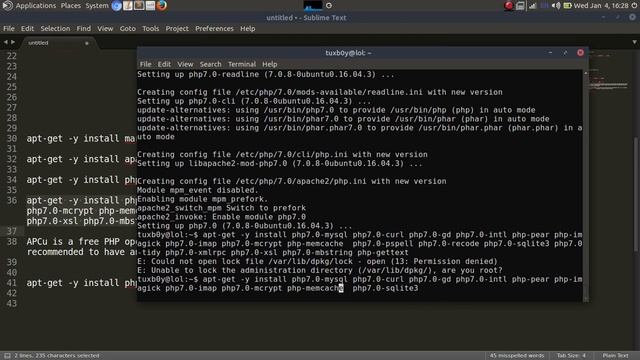Click line number 38 in the gutter
640x360 pixels.
(x=11, y=242)
